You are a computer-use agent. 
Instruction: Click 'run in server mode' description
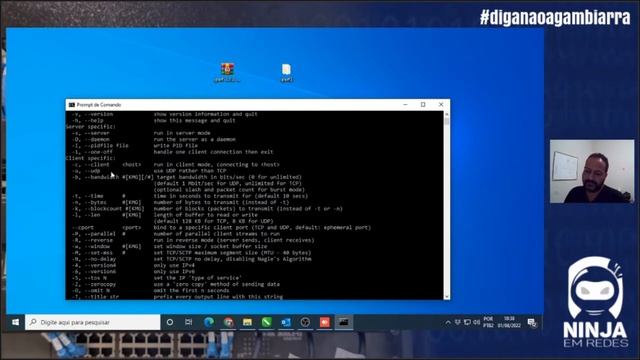(182, 133)
